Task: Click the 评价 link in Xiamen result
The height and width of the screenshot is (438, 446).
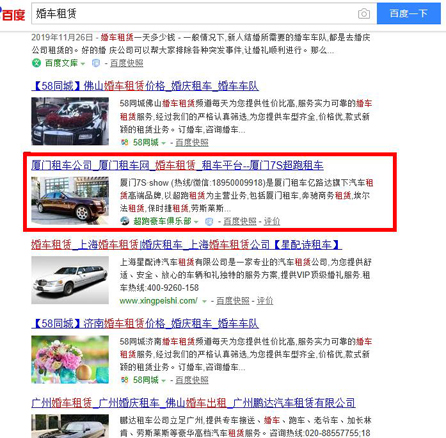Action: 272,221
